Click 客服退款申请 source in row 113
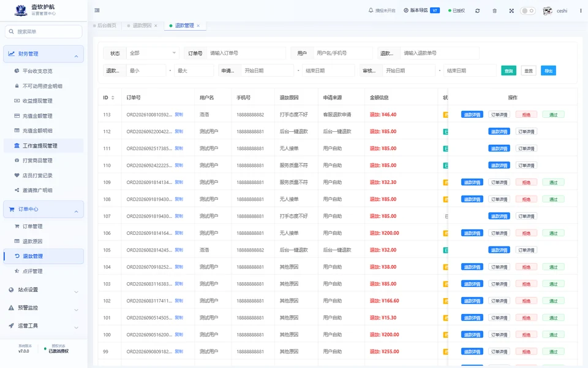 click(x=337, y=115)
